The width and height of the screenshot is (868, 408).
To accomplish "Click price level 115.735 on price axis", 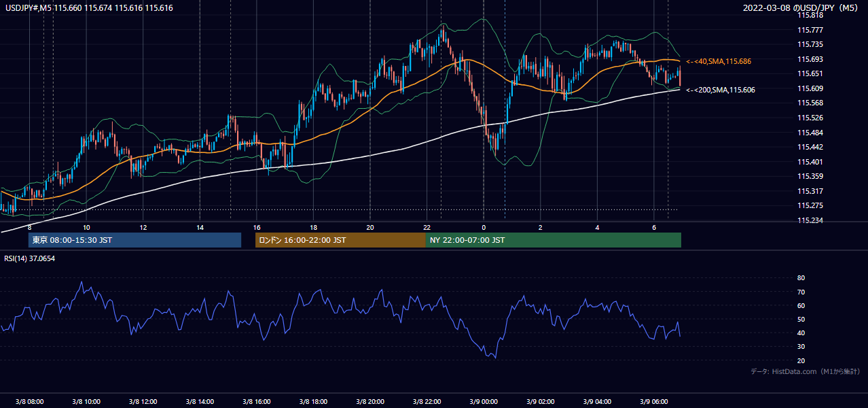I will (x=809, y=44).
